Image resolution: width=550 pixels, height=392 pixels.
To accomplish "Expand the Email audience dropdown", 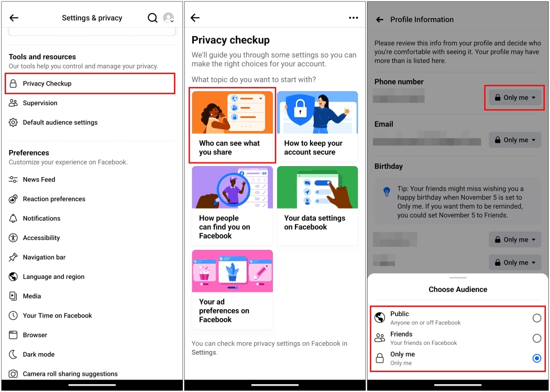I will point(514,140).
